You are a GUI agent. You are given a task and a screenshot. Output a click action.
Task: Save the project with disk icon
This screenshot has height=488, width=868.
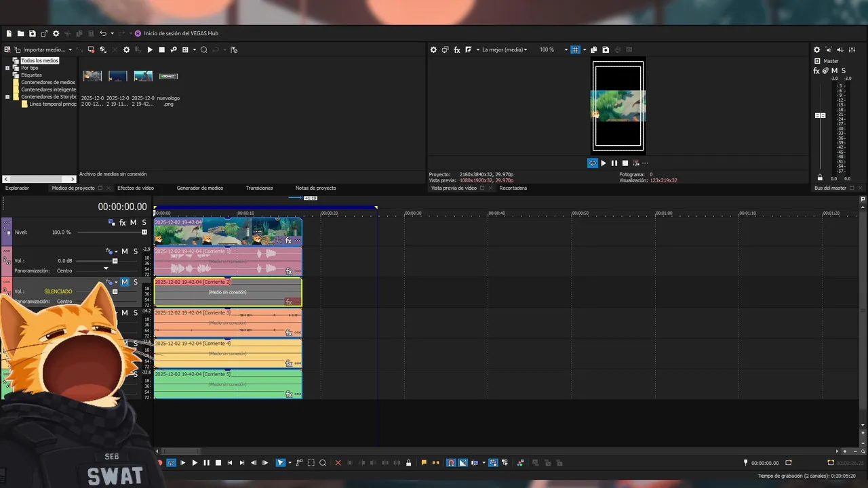(x=32, y=33)
